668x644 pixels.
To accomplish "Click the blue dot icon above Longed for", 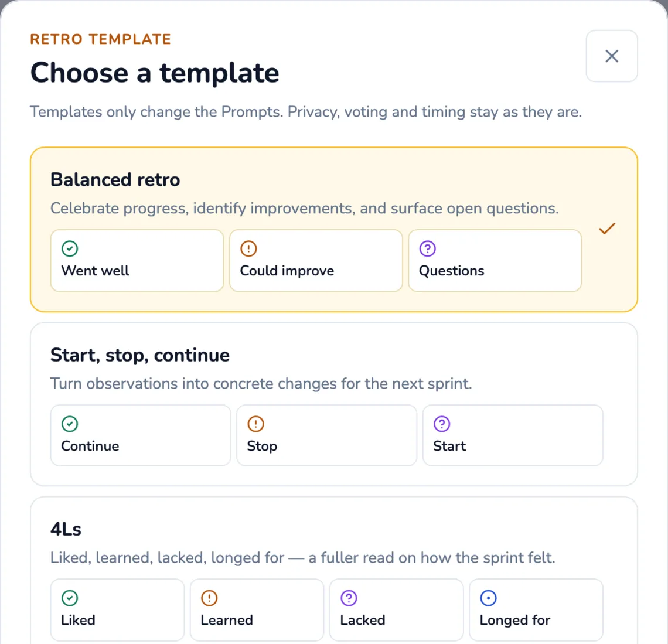I will click(x=488, y=598).
